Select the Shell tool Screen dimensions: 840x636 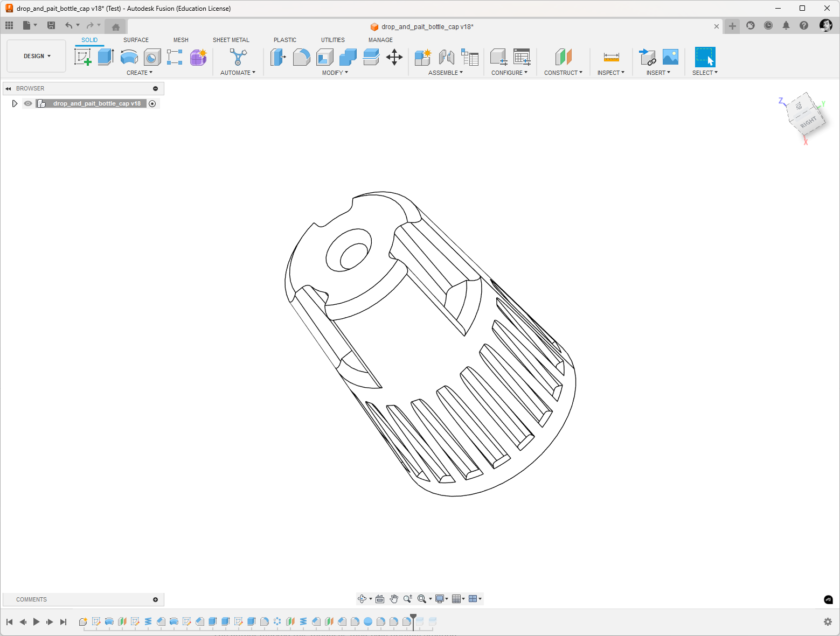tap(325, 57)
